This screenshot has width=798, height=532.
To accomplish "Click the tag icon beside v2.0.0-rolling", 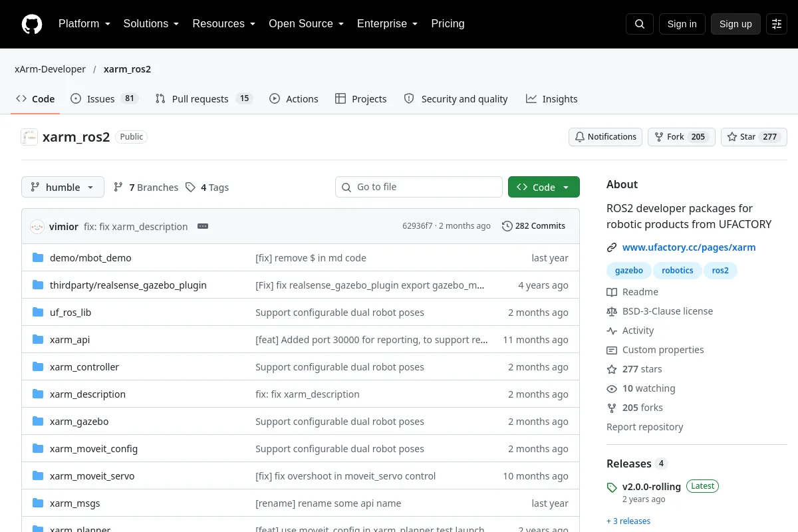I will (x=612, y=487).
